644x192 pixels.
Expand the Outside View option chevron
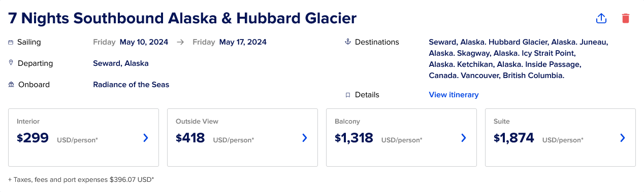(305, 138)
